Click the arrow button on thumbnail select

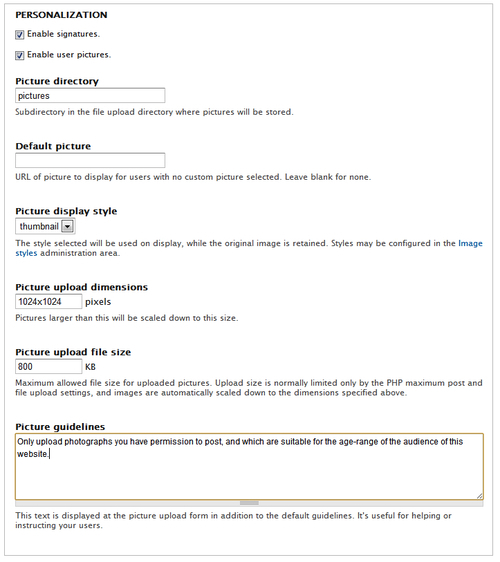[x=67, y=227]
